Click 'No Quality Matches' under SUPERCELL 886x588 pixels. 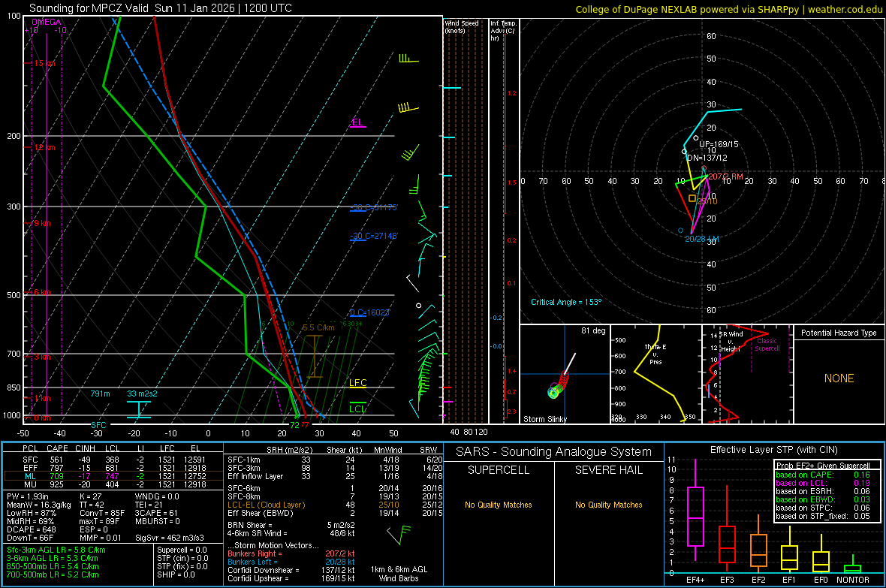point(499,505)
